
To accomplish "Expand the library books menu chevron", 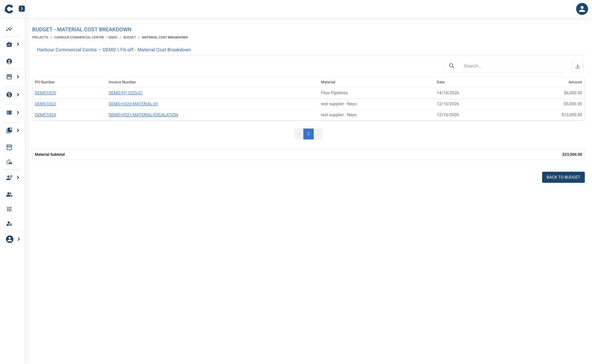I will click(18, 130).
